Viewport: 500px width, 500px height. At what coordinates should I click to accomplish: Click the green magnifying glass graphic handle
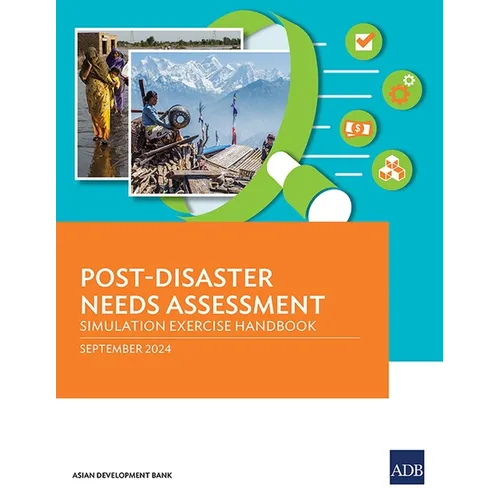point(310,187)
